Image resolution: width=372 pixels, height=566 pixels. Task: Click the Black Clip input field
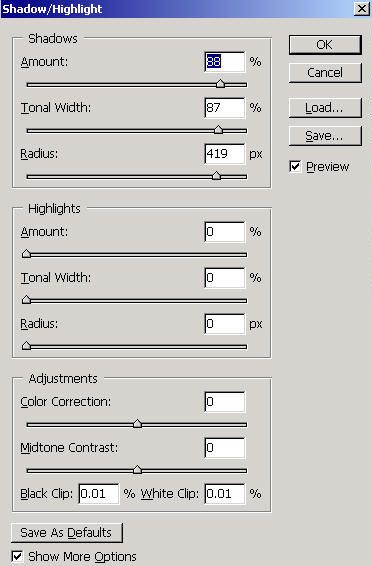[x=99, y=493]
